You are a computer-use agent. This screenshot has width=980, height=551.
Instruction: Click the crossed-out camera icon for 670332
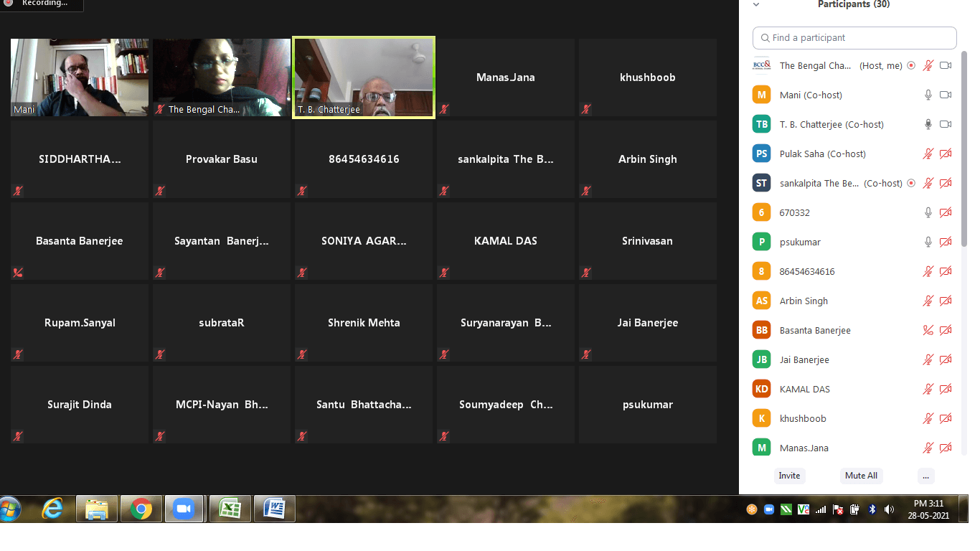pos(946,212)
